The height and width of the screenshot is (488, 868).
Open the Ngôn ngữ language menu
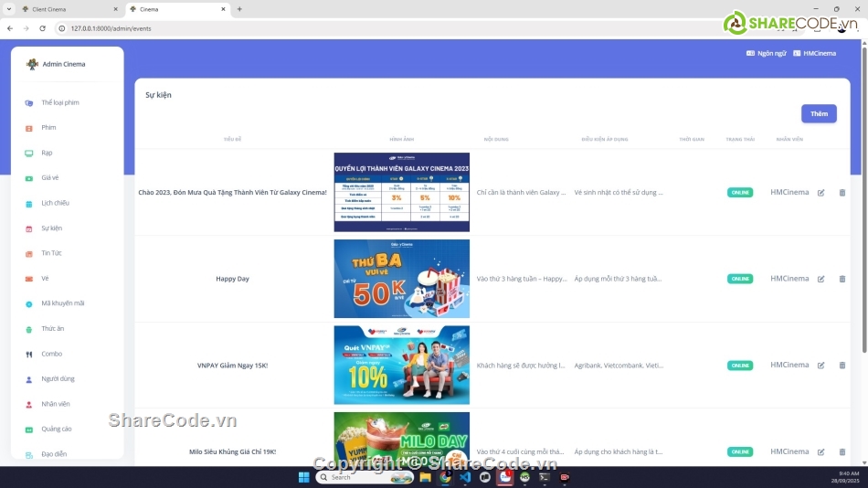767,53
